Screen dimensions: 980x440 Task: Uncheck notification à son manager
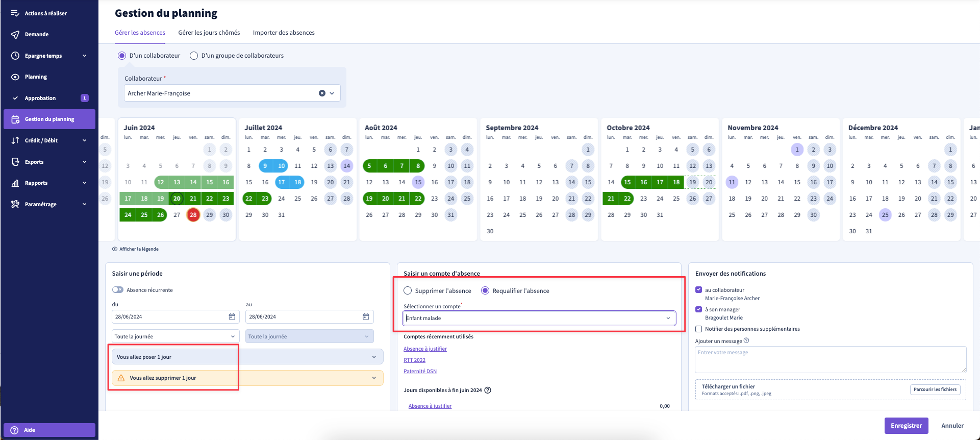pyautogui.click(x=698, y=309)
